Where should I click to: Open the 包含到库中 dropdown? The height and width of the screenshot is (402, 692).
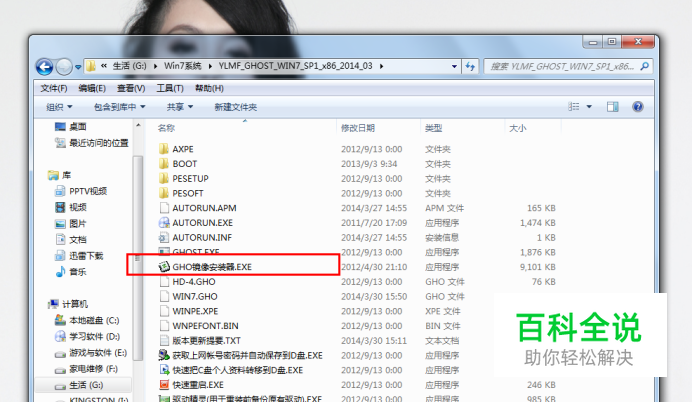120,107
